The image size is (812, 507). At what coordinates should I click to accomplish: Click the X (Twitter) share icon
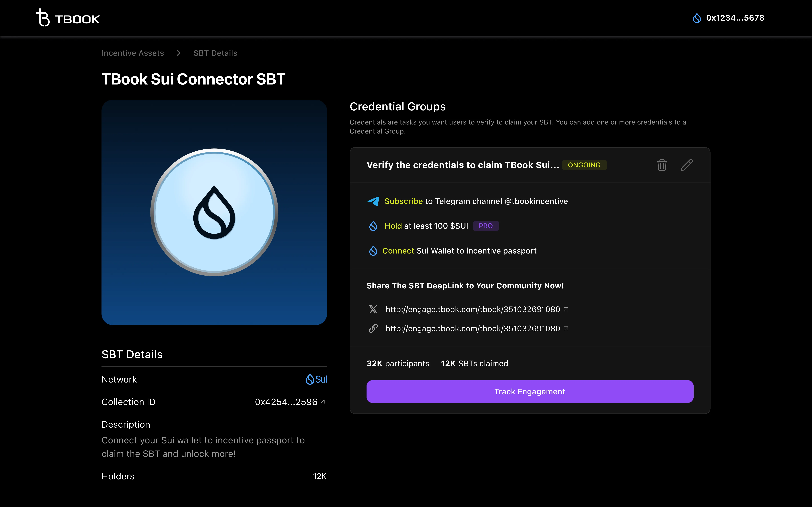(373, 309)
